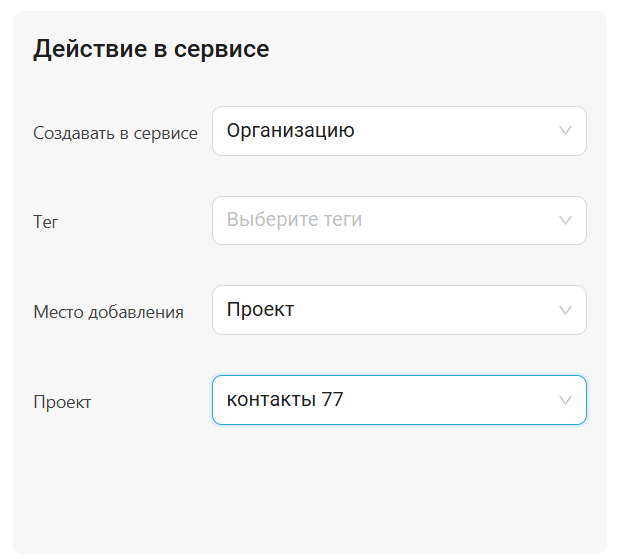Click the chevron arrow in the 'Место добавления' field
The height and width of the screenshot is (559, 617).
565,310
